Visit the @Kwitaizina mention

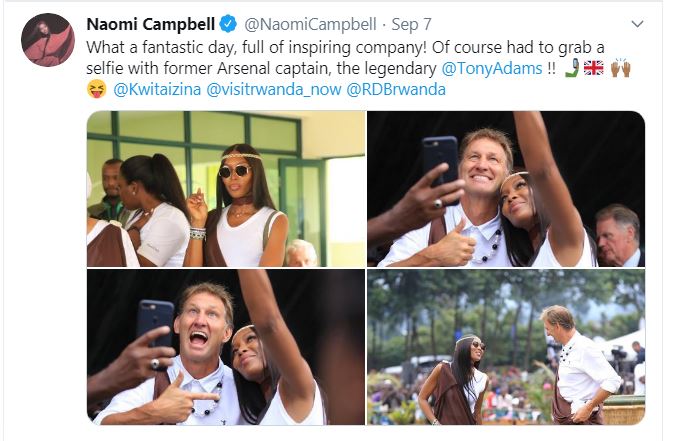(x=157, y=90)
